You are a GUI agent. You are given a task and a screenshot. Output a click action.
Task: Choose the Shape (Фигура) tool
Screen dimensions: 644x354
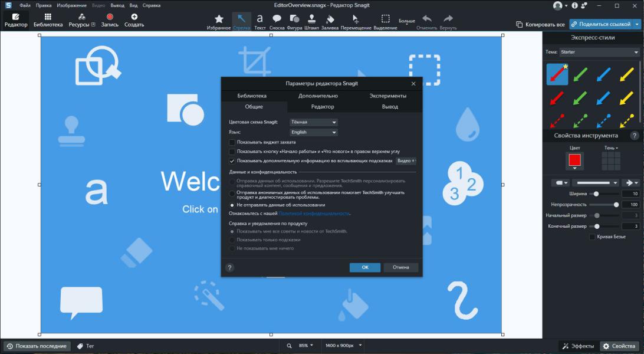[294, 21]
